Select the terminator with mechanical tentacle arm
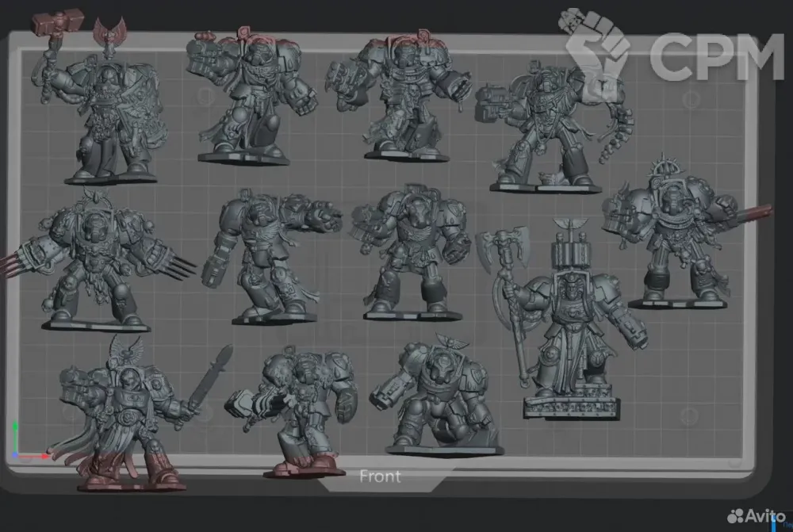Viewport: 793px width, 532px height. click(x=554, y=126)
